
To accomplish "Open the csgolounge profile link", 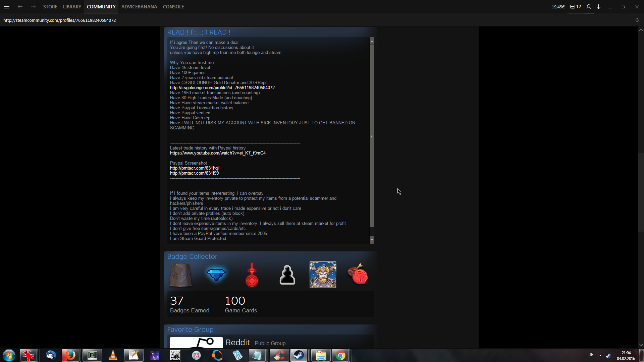I will tap(222, 88).
